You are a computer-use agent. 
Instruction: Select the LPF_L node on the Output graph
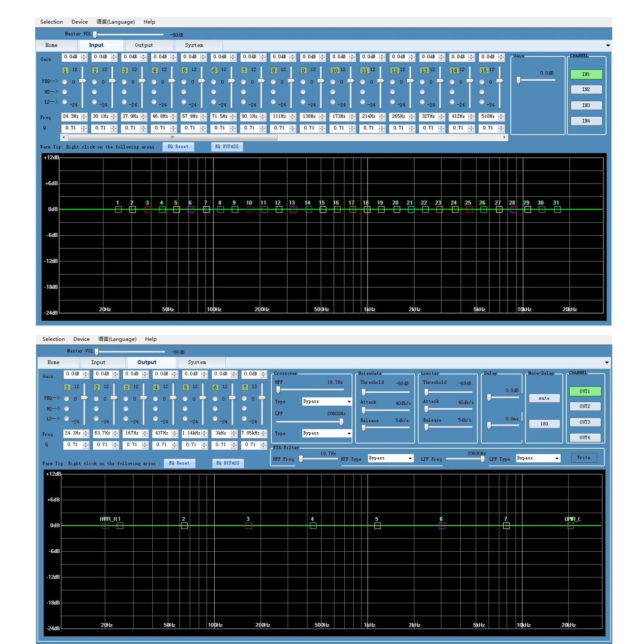click(x=570, y=526)
